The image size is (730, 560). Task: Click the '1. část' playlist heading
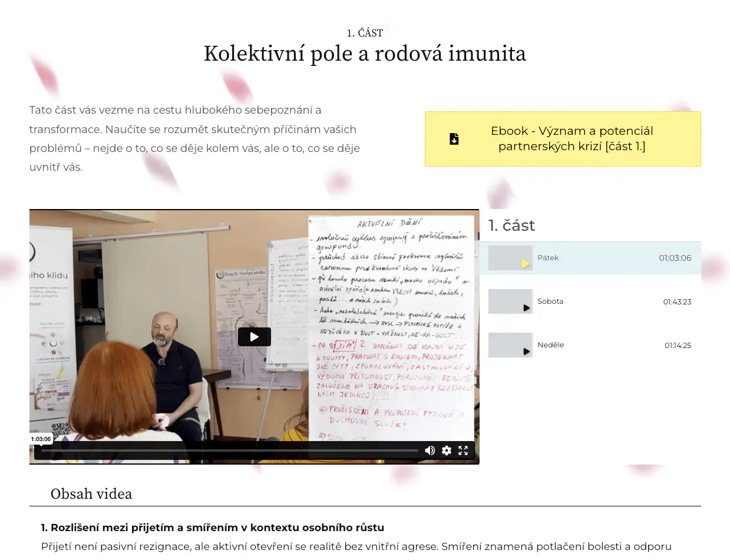click(511, 226)
